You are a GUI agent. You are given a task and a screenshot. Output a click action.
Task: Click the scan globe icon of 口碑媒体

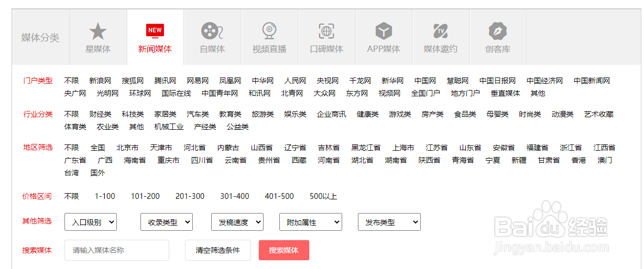click(327, 31)
